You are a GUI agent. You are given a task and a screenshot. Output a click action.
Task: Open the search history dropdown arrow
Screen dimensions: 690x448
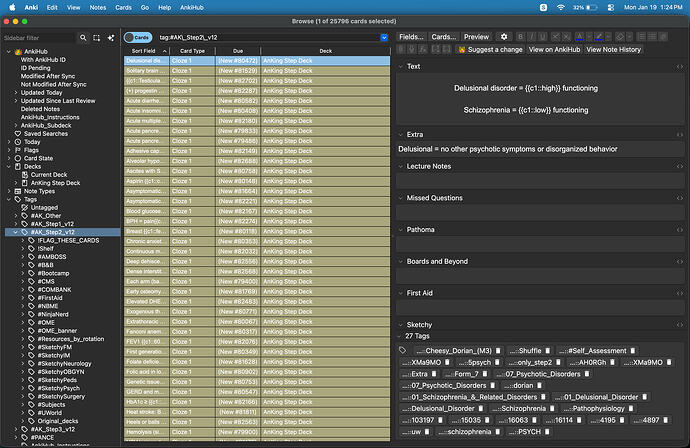(x=384, y=37)
